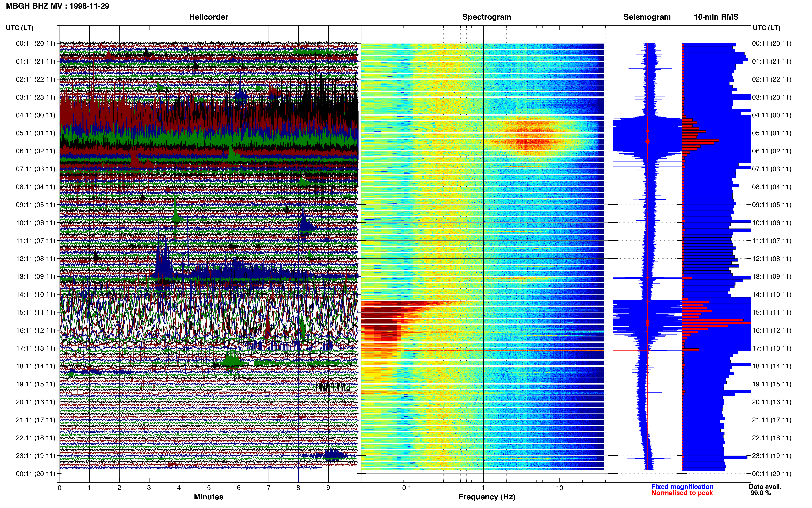The image size is (812, 508).
Task: Click right time label 22:11 (18:11)
Action: [772, 438]
